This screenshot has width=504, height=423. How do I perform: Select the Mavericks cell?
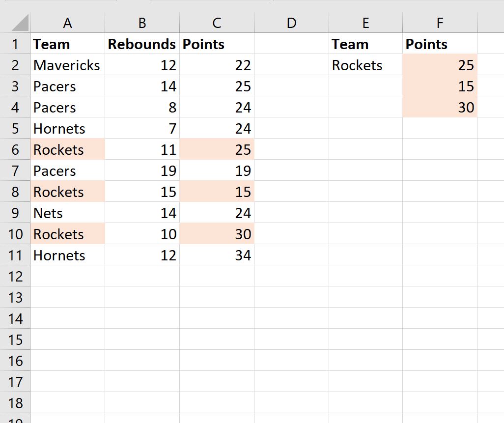point(67,65)
